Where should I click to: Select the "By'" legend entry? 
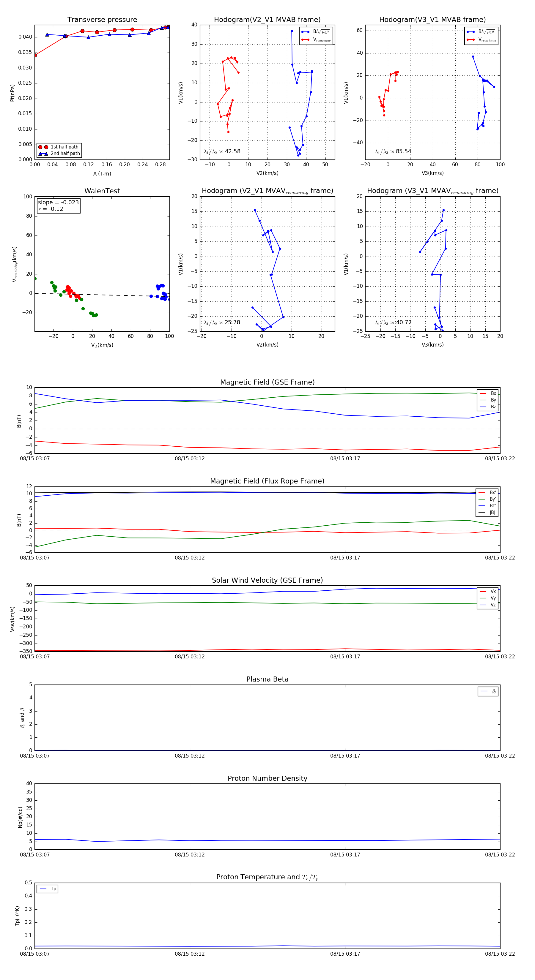click(487, 499)
